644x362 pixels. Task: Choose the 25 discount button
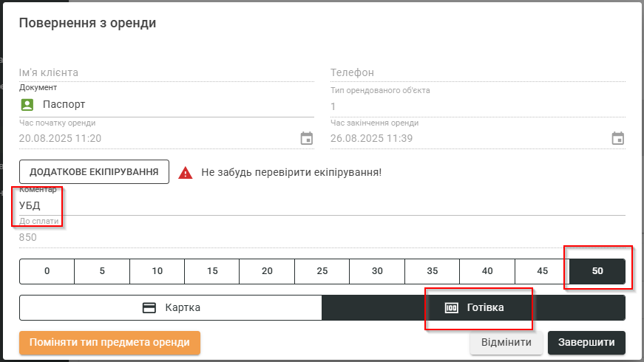(322, 271)
